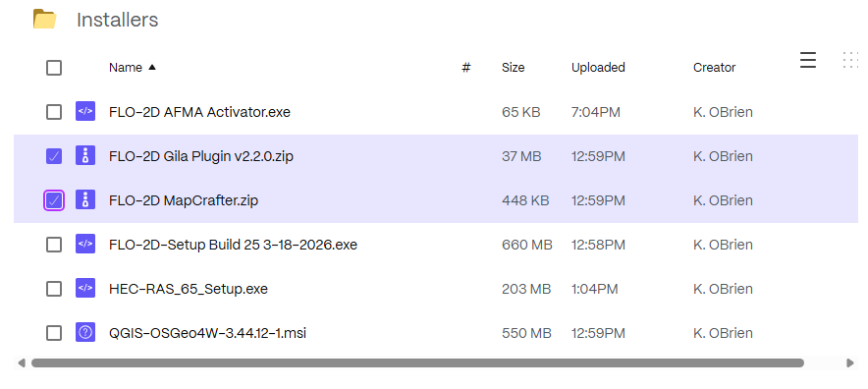Click the FLO-2D-Setup Build 25 exe icon
868x389 pixels.
(x=85, y=245)
